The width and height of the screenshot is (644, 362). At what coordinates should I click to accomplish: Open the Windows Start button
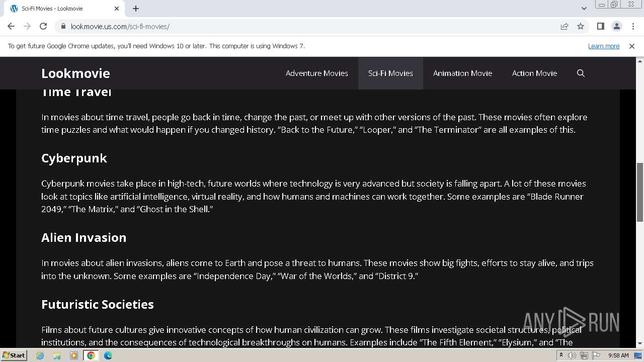coord(14,355)
